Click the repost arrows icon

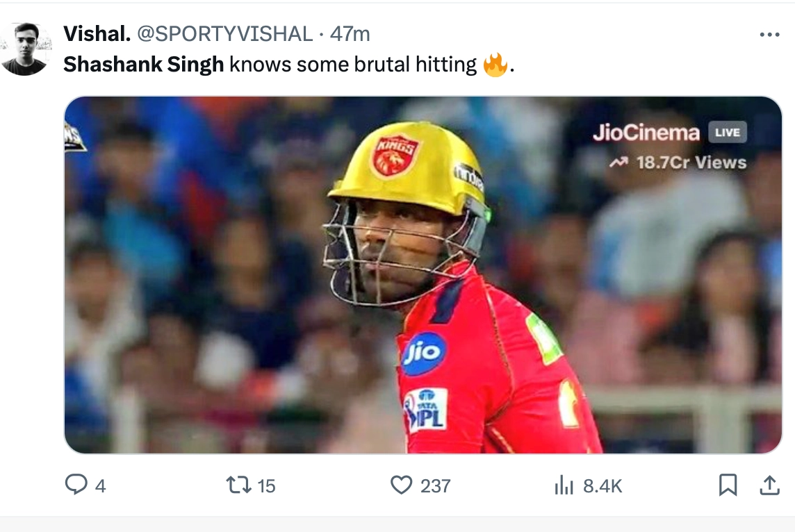[x=238, y=485]
